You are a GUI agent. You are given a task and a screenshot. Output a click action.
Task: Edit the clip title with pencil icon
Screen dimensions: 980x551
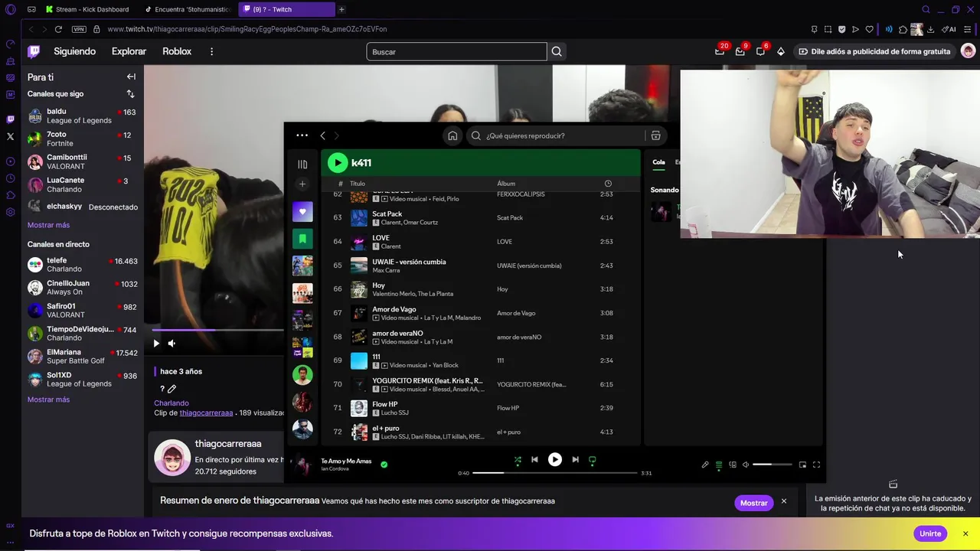(x=171, y=389)
